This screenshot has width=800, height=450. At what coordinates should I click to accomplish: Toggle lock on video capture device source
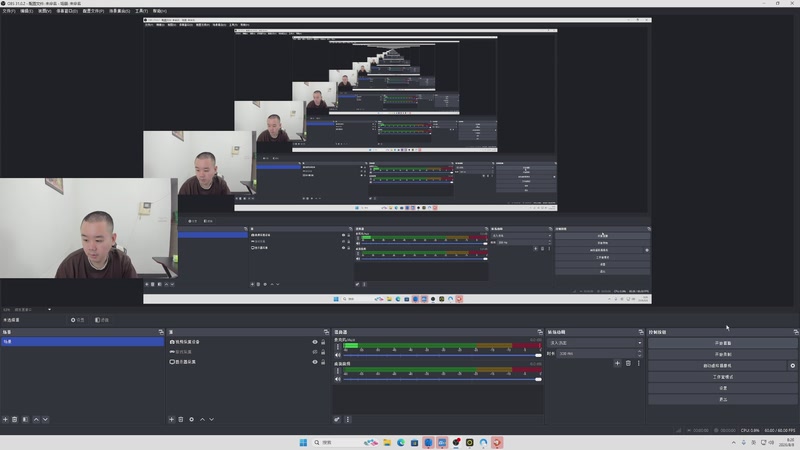323,342
